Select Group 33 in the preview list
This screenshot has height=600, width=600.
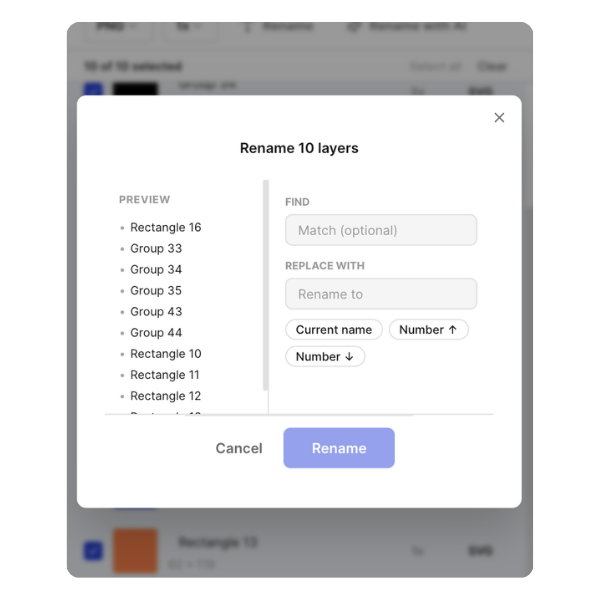[156, 248]
